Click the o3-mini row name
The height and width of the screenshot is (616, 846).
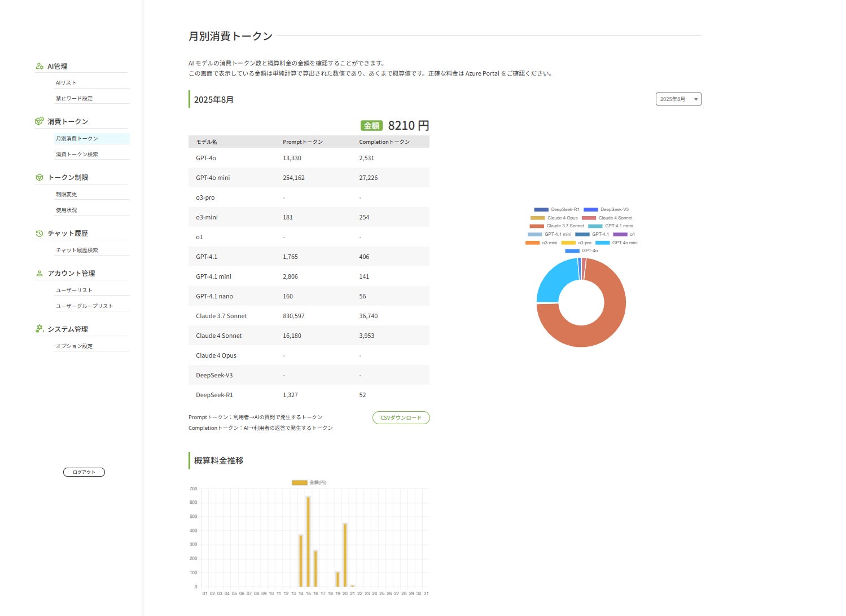(207, 217)
